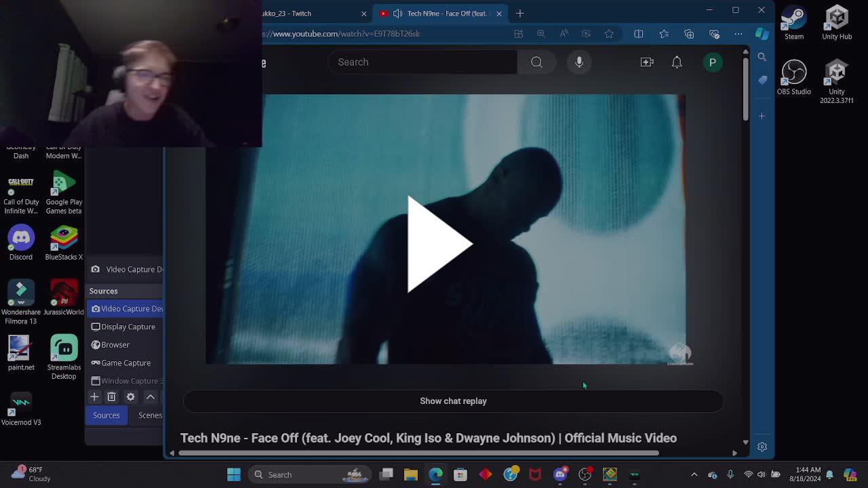Open the YouTube account avatar menu
868x488 pixels.
pyautogui.click(x=712, y=62)
